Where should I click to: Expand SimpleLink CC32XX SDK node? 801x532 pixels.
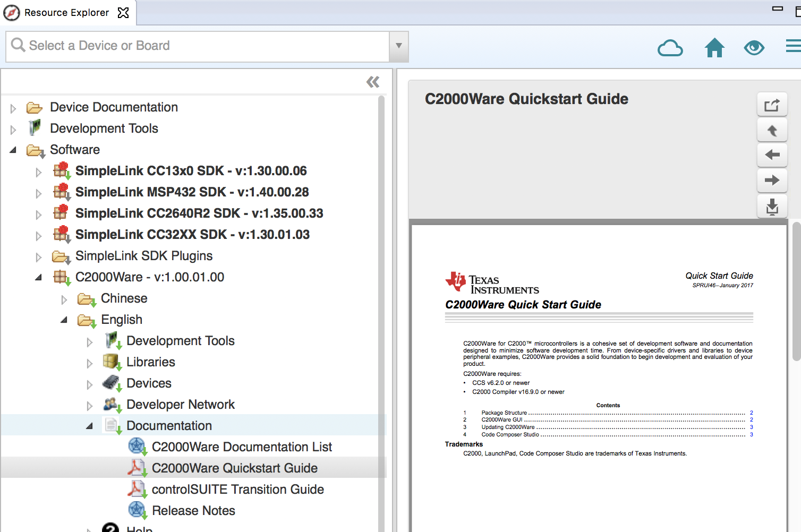pyautogui.click(x=38, y=236)
